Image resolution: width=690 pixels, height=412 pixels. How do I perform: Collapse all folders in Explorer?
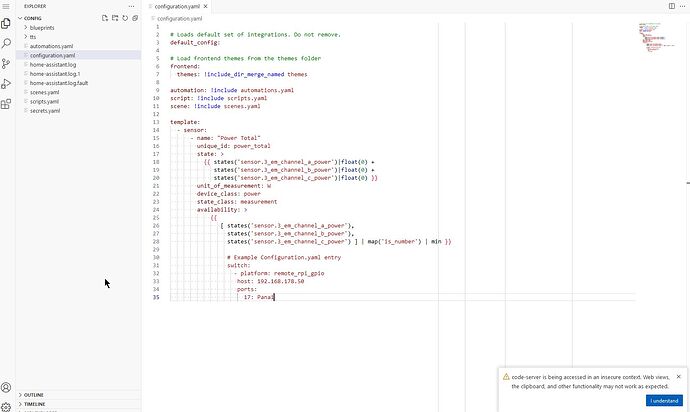coord(133,18)
